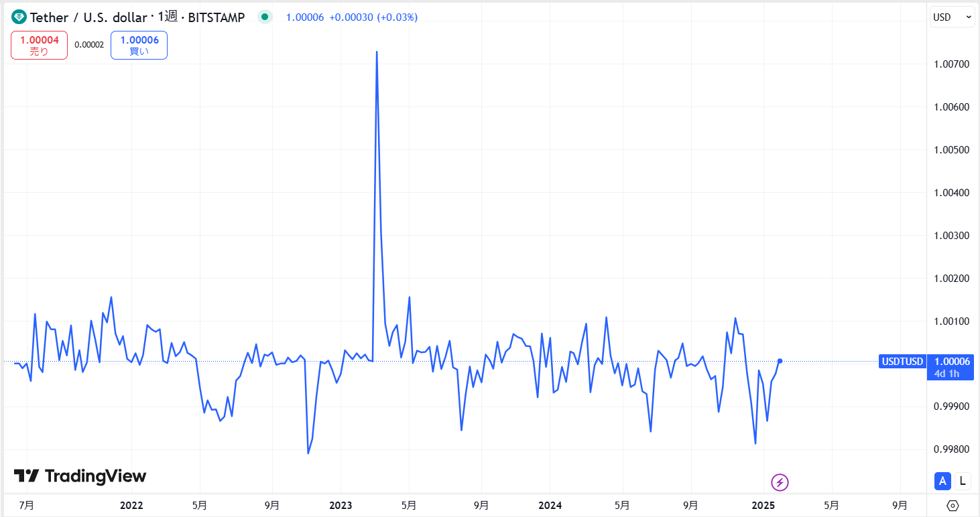Toggle log scale L button
This screenshot has width=980, height=517.
[963, 480]
